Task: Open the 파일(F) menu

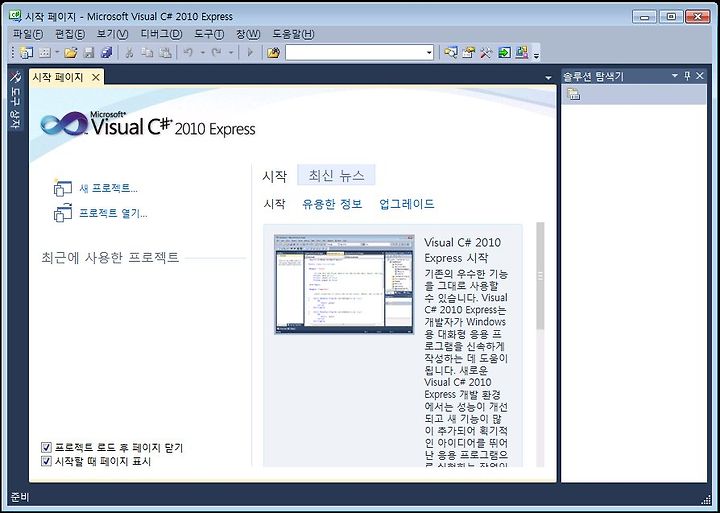Action: (x=28, y=34)
